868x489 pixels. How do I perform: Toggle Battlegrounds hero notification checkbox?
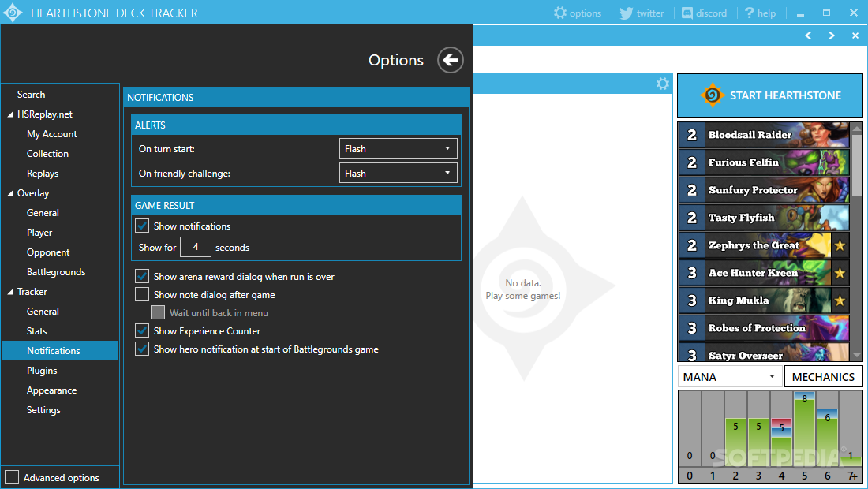[x=142, y=349]
